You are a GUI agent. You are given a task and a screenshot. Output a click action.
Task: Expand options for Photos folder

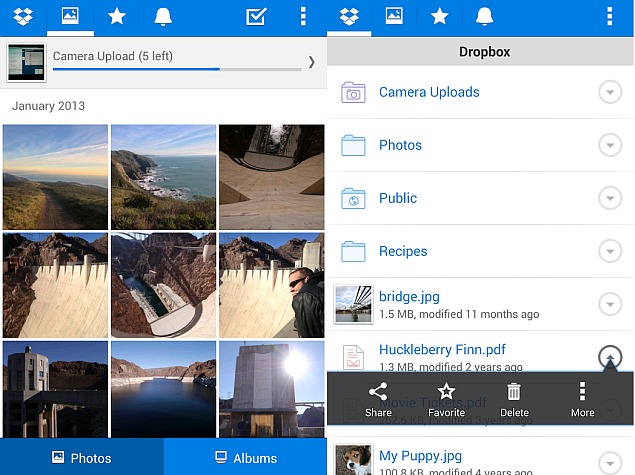(x=610, y=145)
